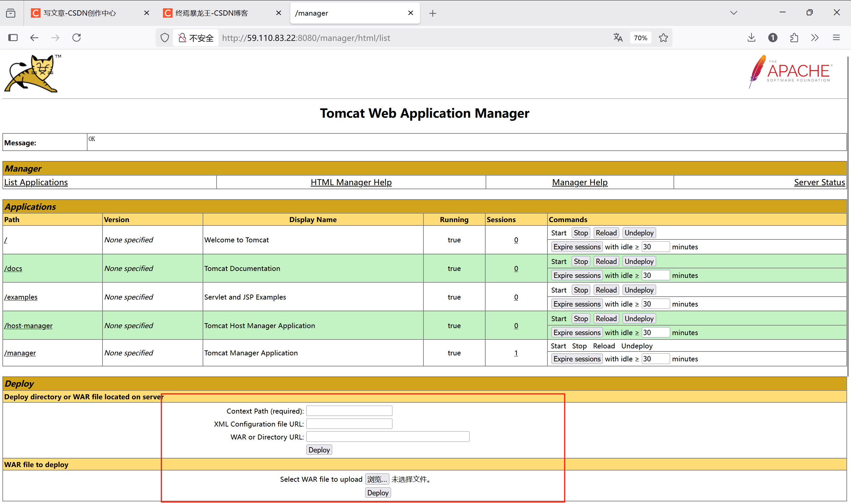Expire sessions for the / root app
Image resolution: width=851 pixels, height=504 pixels.
pyautogui.click(x=577, y=247)
